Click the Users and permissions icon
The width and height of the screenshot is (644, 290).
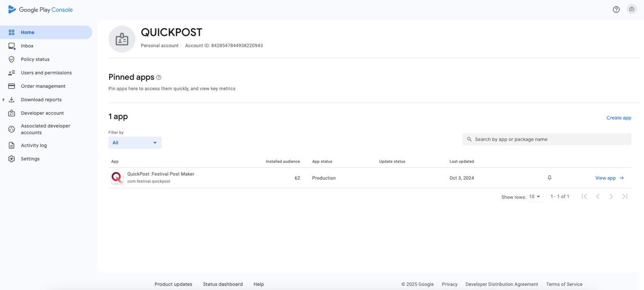point(12,73)
